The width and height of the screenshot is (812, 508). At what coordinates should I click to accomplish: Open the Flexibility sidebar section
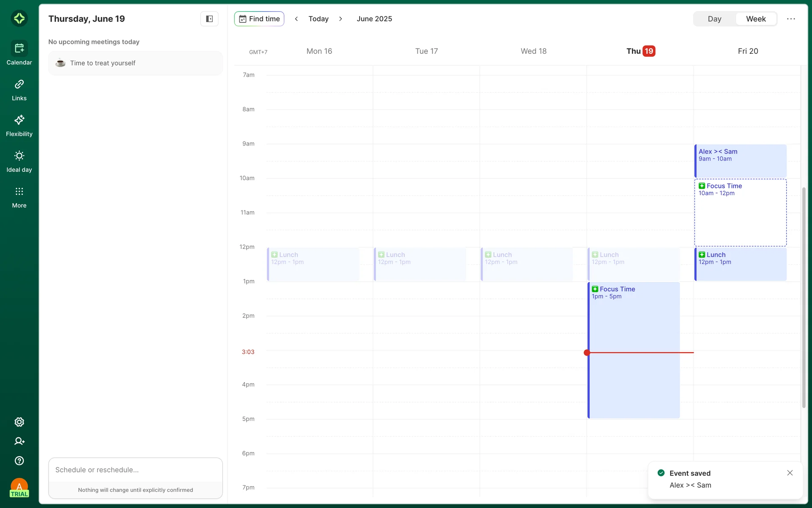19,125
